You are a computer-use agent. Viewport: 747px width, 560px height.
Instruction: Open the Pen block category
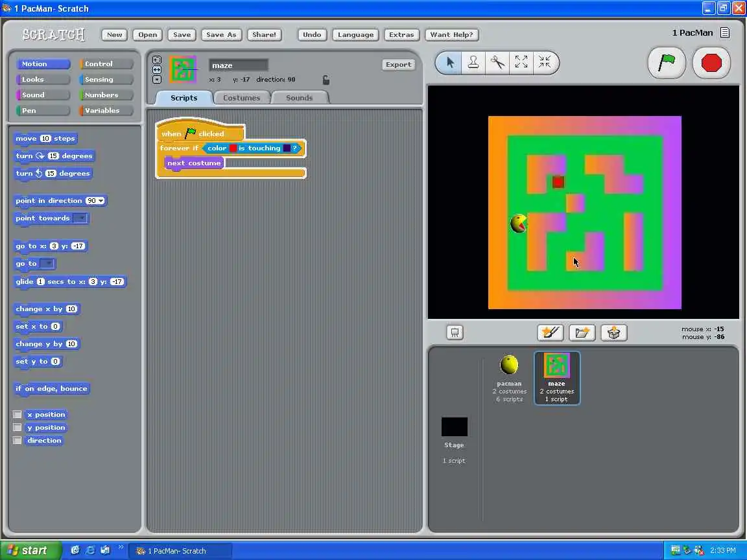pos(43,110)
